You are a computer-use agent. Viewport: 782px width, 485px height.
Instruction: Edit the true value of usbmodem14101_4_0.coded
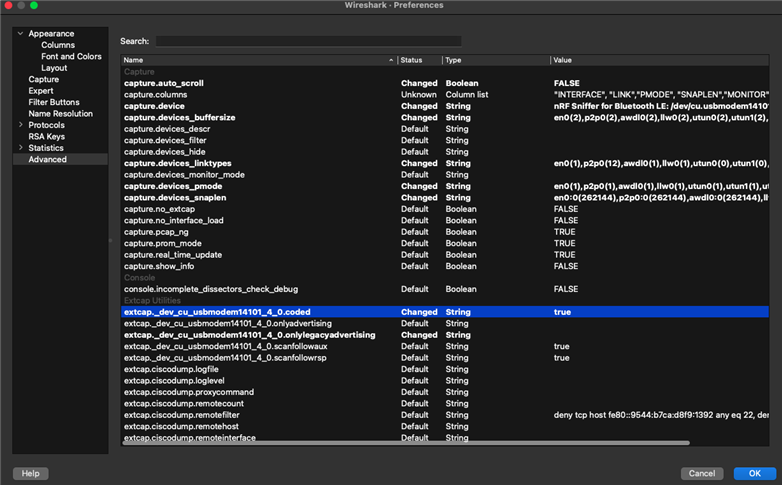click(562, 312)
